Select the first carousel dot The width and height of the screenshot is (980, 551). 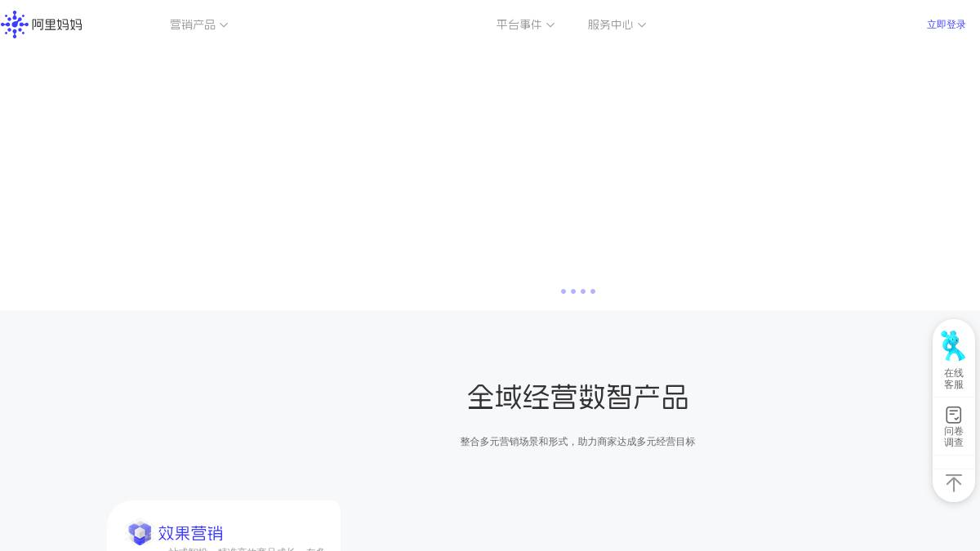(x=563, y=291)
